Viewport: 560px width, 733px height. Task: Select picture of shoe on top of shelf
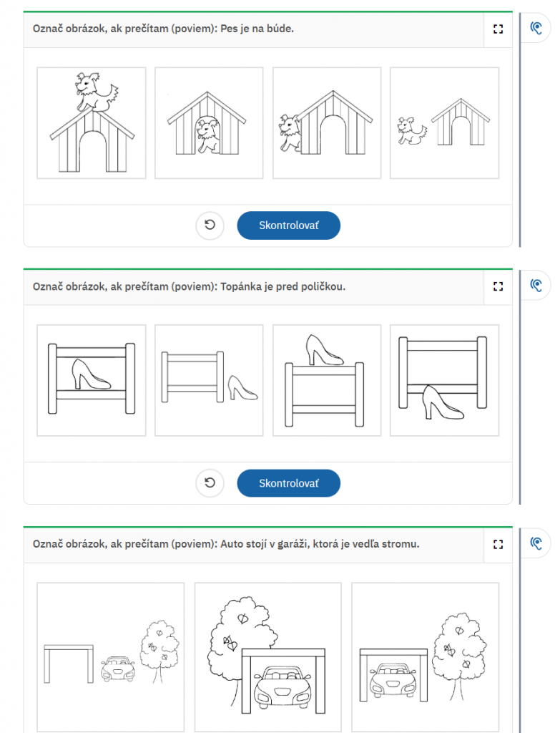pyautogui.click(x=327, y=381)
